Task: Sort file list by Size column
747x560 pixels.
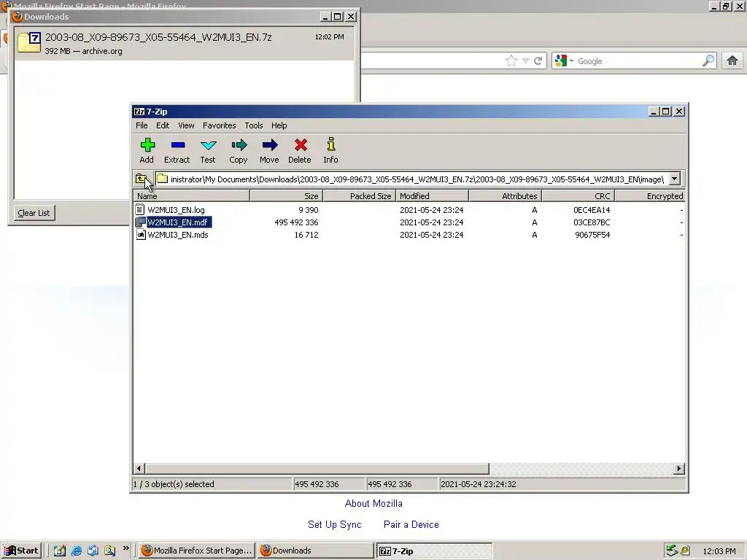Action: [286, 195]
